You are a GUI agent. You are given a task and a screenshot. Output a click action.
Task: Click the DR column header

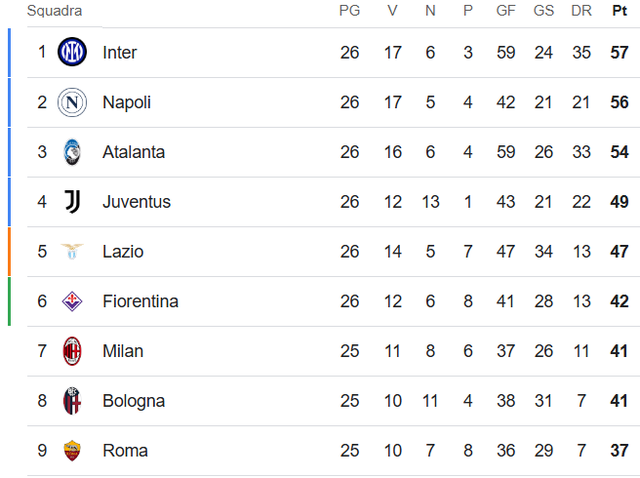tap(581, 11)
